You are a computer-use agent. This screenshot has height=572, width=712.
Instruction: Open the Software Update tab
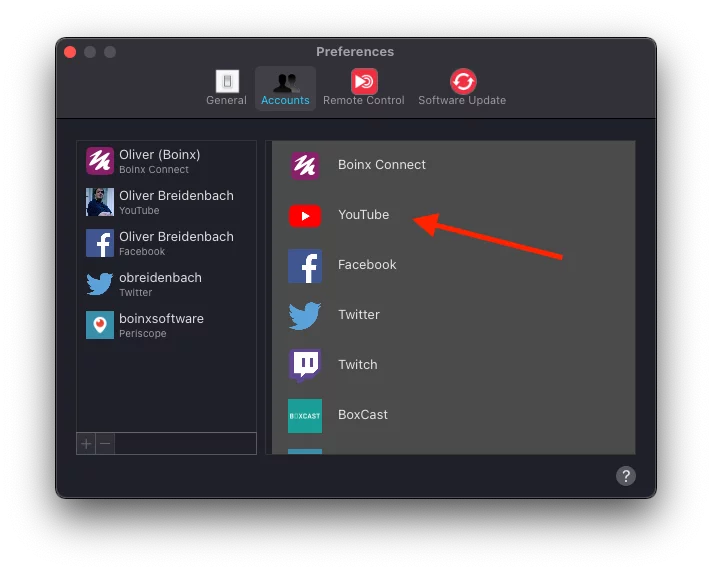[x=462, y=88]
